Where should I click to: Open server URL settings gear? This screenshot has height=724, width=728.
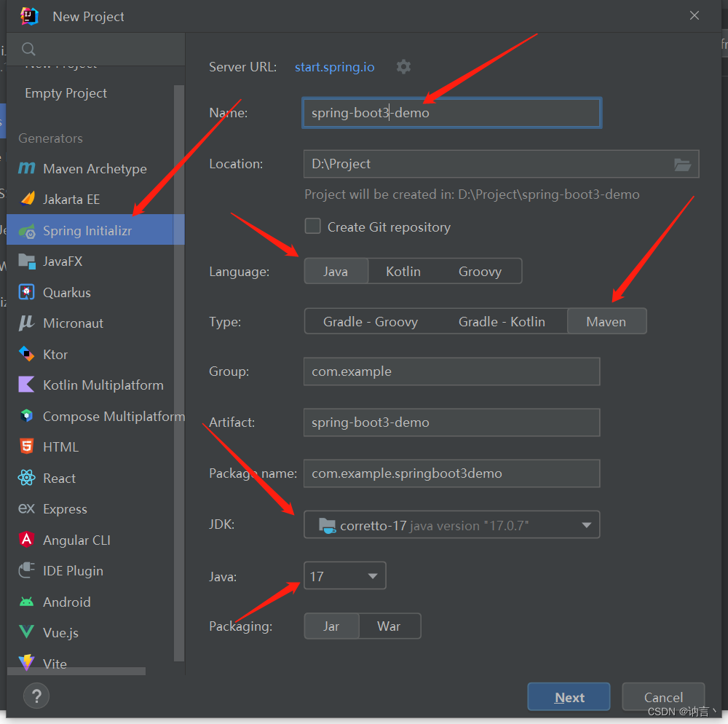[403, 67]
